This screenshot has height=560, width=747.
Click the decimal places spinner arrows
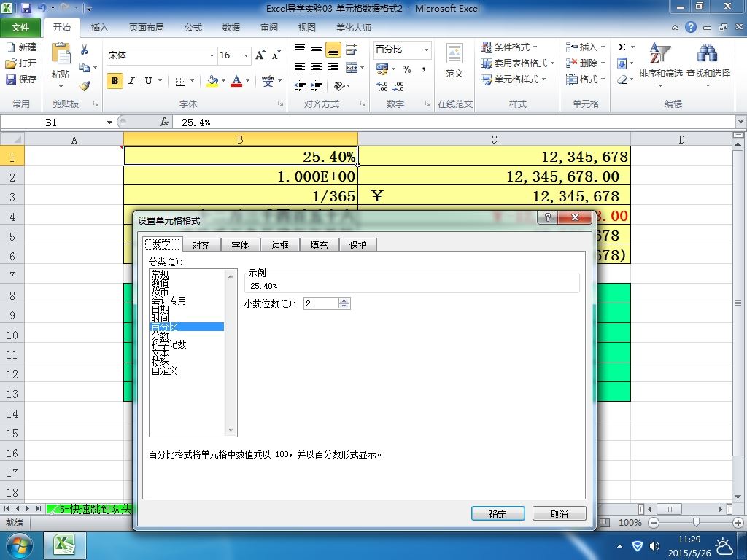pyautogui.click(x=344, y=303)
